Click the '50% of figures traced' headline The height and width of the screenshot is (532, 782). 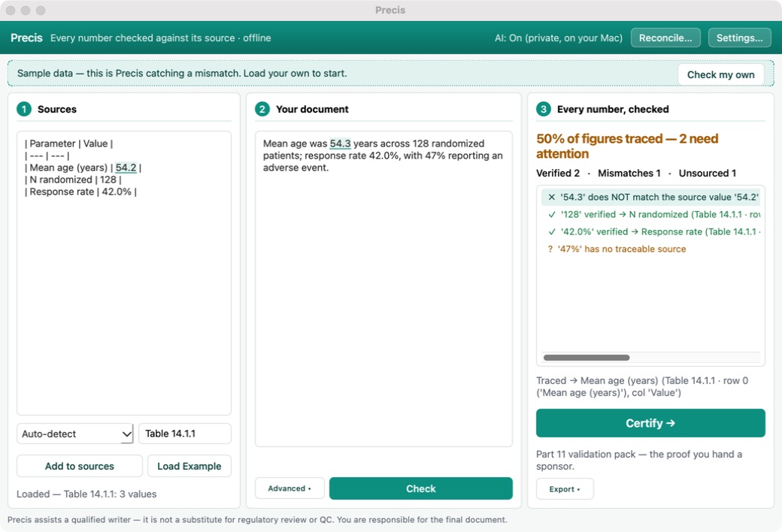tap(627, 146)
